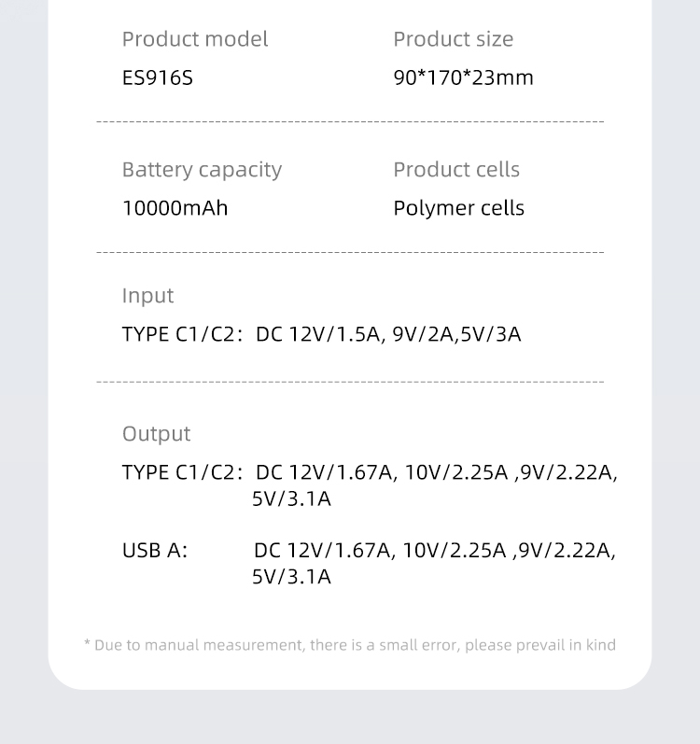Select the "Polymer cells" value
This screenshot has height=744, width=700.
(x=458, y=208)
